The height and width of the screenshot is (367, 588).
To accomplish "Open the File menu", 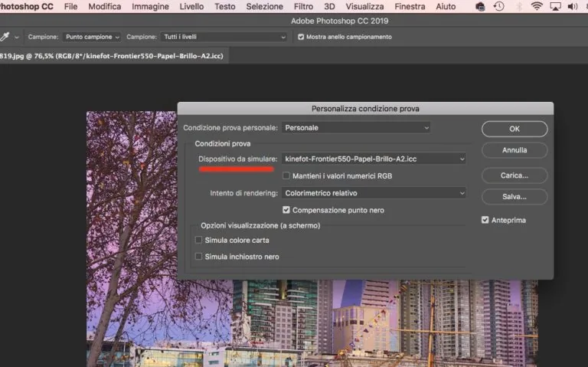I will tap(70, 6).
